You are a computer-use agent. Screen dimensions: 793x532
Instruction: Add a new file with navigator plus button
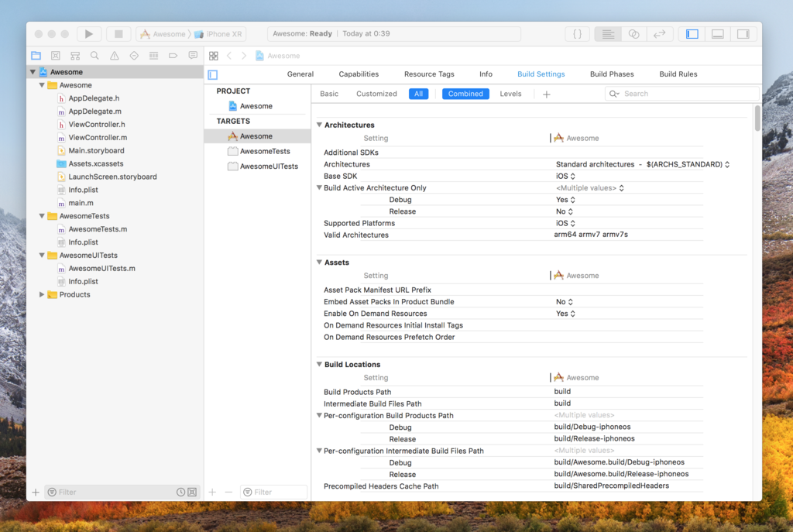(x=36, y=492)
